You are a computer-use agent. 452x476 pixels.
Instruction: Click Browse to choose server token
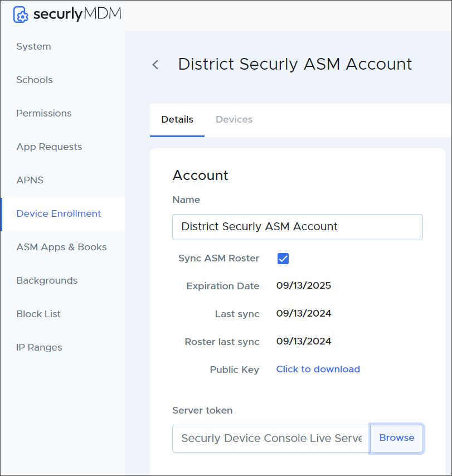[x=397, y=438]
